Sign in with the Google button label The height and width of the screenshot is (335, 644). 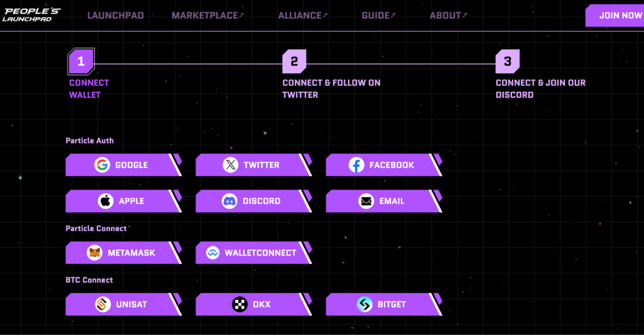131,165
